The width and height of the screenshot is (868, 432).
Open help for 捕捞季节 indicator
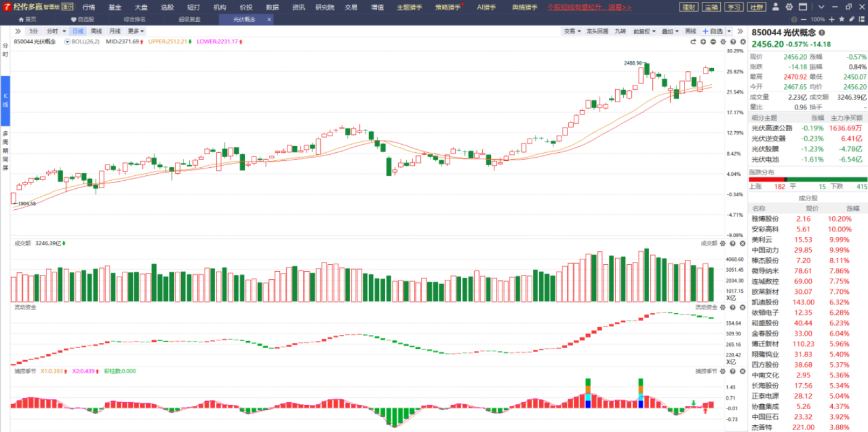pyautogui.click(x=733, y=371)
